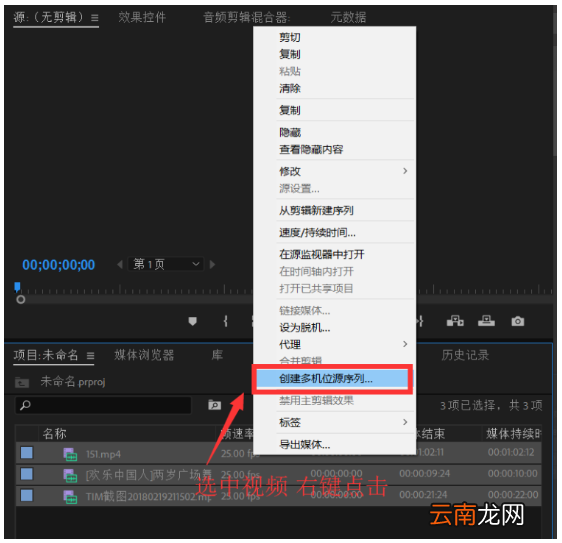
Task: Switch to the 音频剪辑混合器 tab
Action: (247, 17)
